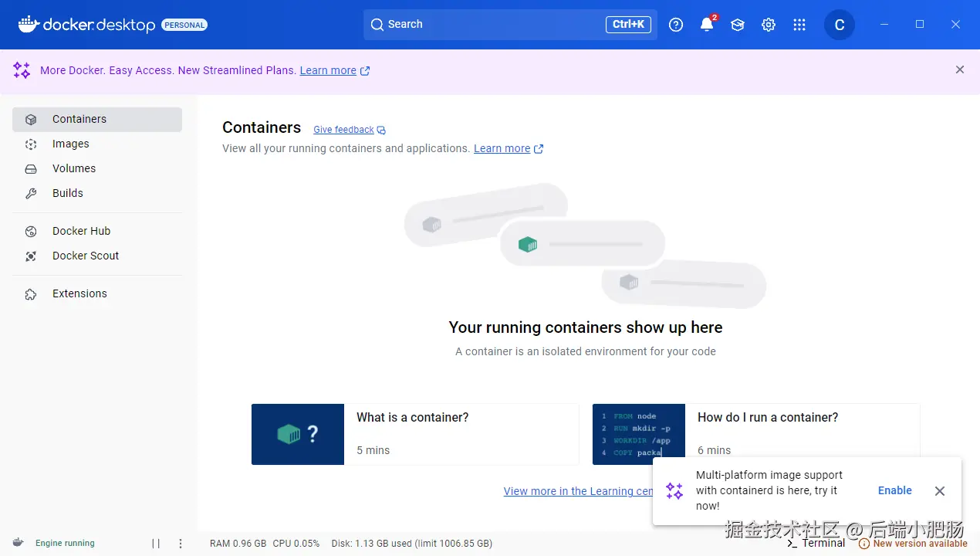Click the Extensions puzzle icon in the sidebar
This screenshot has height=556, width=980.
point(31,294)
